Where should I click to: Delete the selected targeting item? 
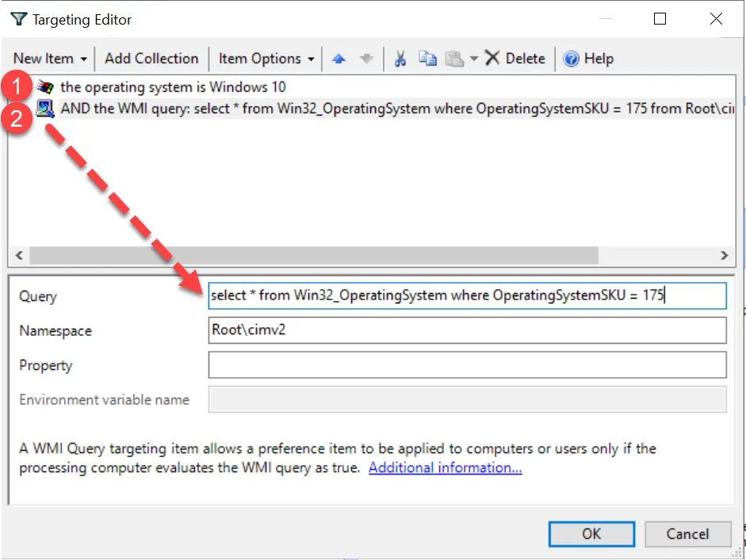(515, 59)
